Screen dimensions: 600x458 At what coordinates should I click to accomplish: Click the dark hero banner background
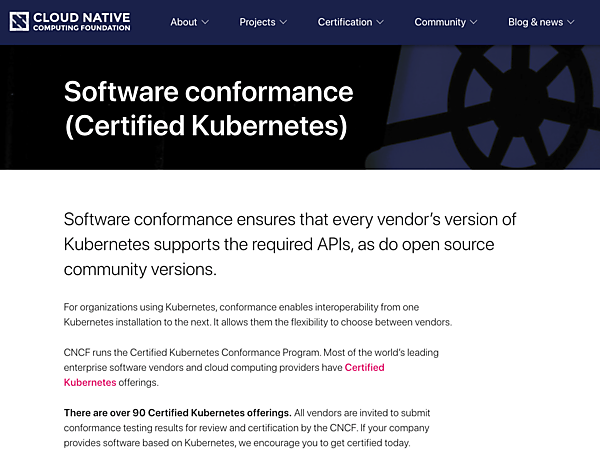coord(400,150)
